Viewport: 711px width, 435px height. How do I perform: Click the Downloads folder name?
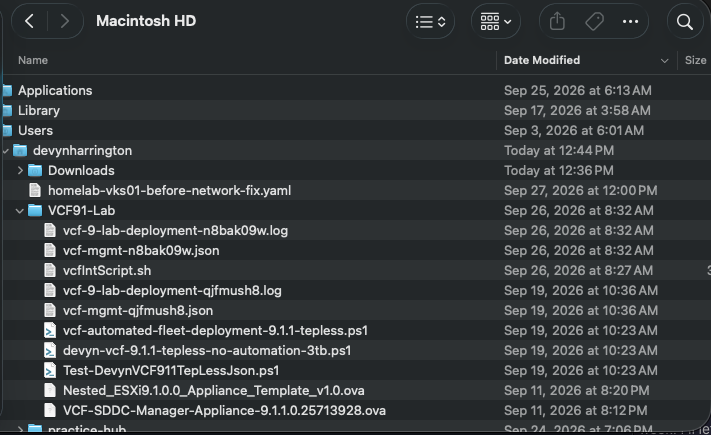coord(81,171)
